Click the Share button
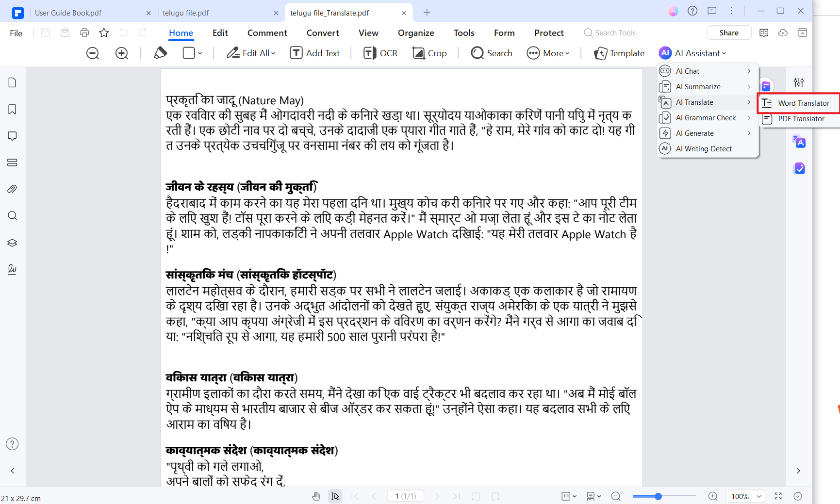 [x=729, y=33]
